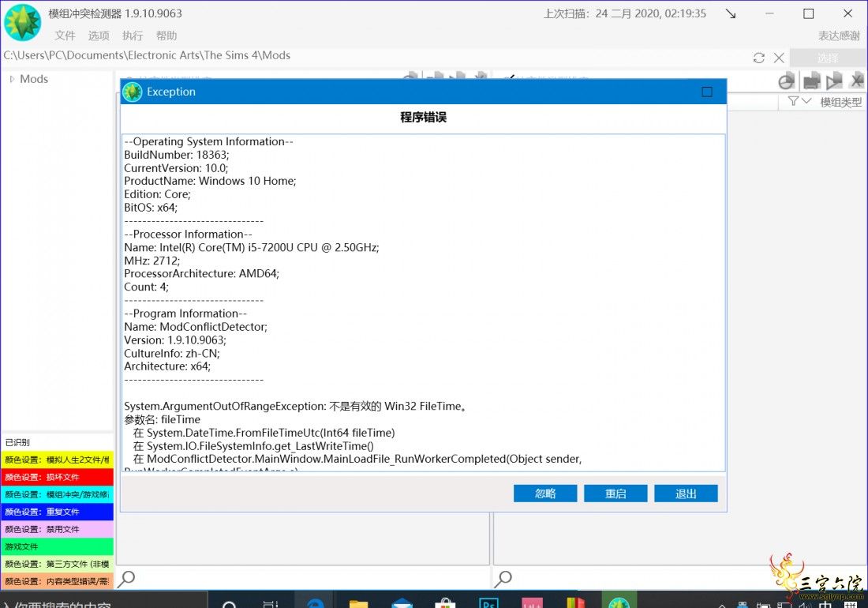Click the refresh icon beside the Mods path

point(759,58)
